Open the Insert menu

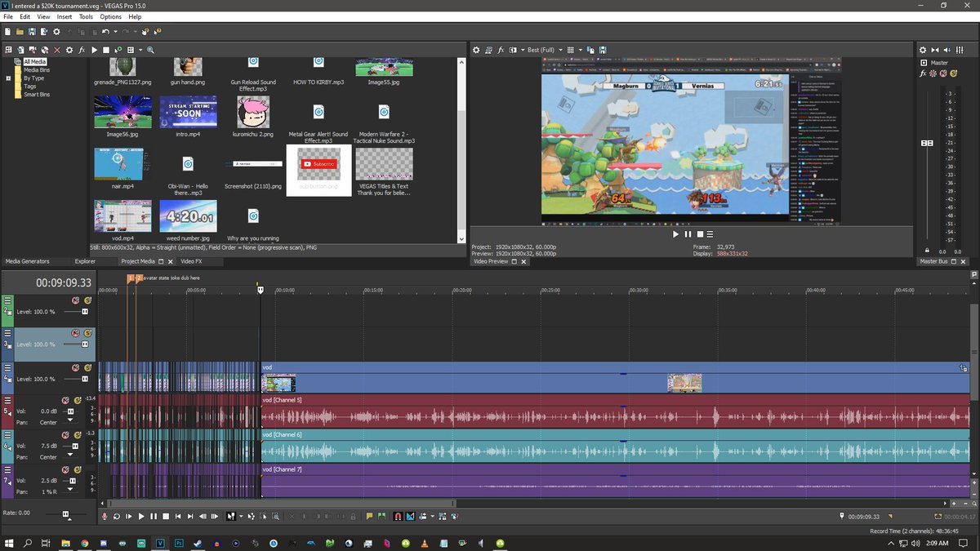point(65,16)
